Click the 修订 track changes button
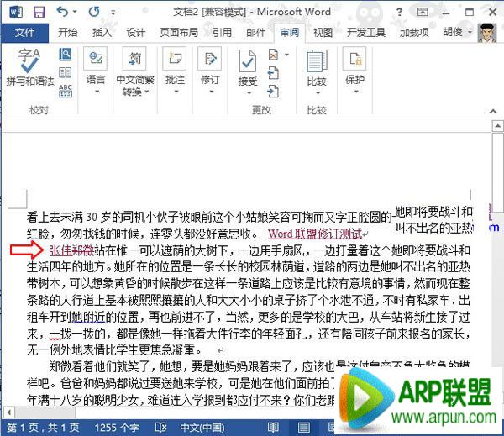Screen dimensions: 504x436 (x=210, y=66)
